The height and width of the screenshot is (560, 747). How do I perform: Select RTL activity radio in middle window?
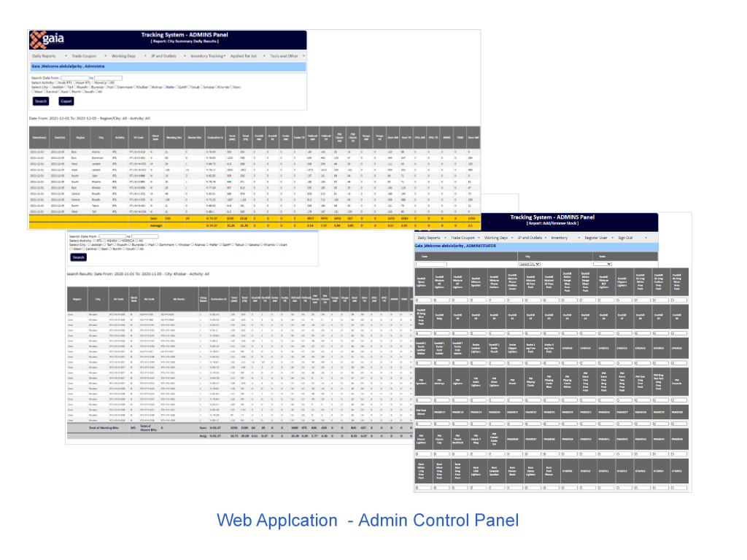pyautogui.click(x=94, y=241)
